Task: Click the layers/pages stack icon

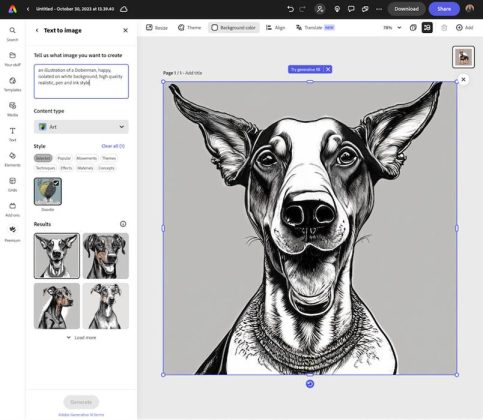Action: pos(413,28)
